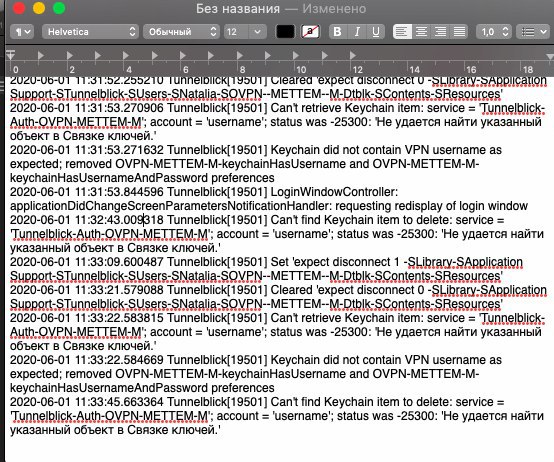Screen dimensions: 554x462
Task: Open the 1,0 line spacing dropdown
Action: point(494,32)
